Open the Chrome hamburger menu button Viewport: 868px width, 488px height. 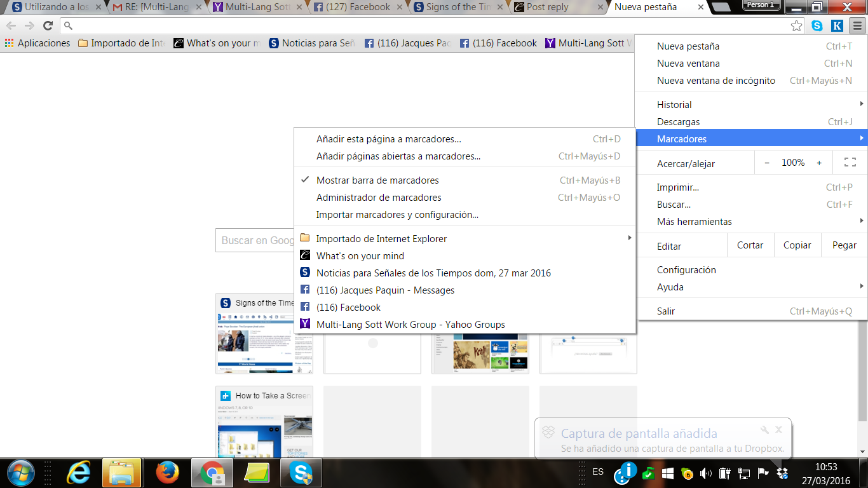click(x=857, y=26)
